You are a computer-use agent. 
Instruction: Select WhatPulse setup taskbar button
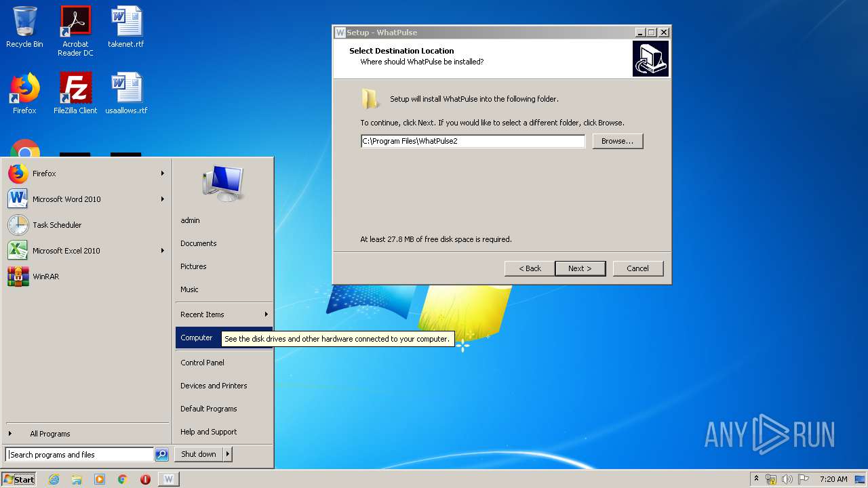pyautogui.click(x=169, y=479)
